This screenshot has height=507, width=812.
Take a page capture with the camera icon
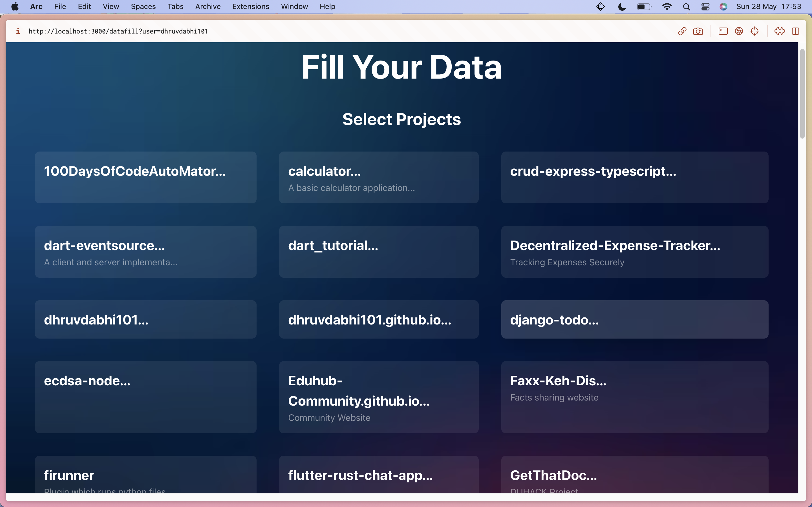[x=698, y=31]
